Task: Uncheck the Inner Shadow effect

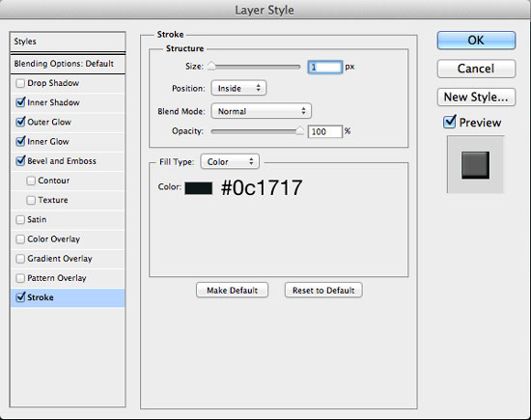Action: [x=20, y=102]
